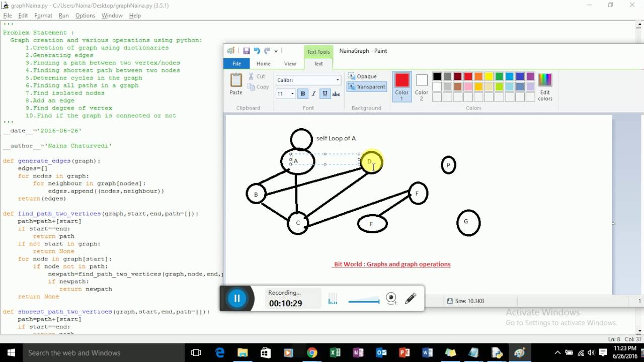Image resolution: width=644 pixels, height=362 pixels.
Task: Click the Save icon in Paint title bar
Action: point(247,51)
